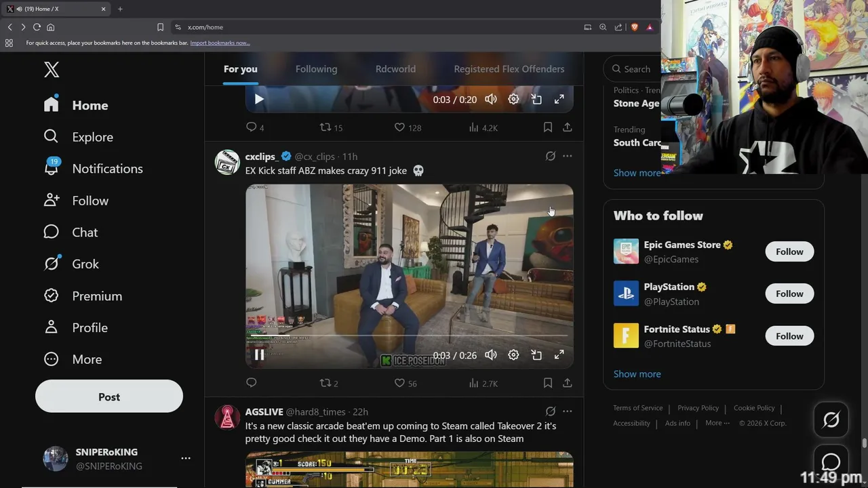The image size is (868, 488).
Task: Show more in Who to follow
Action: point(637,374)
